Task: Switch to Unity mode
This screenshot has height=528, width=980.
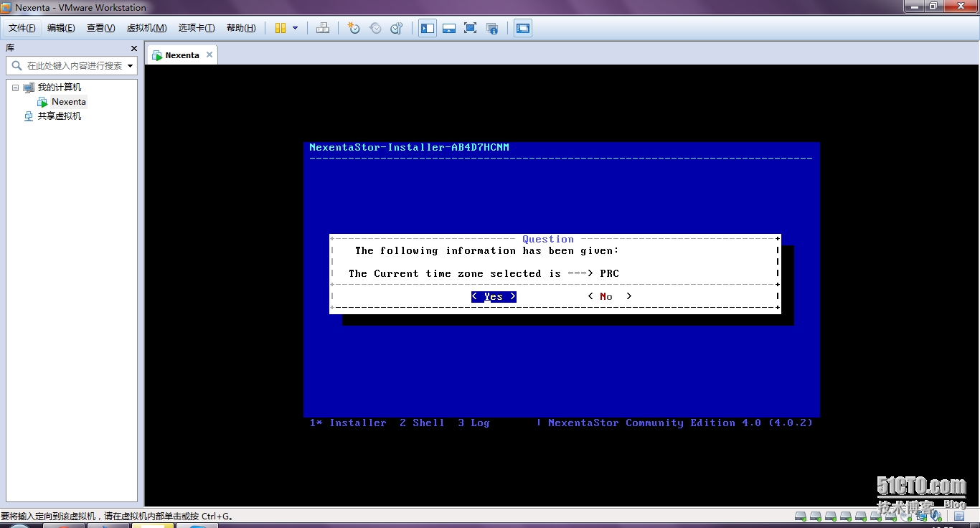Action: pyautogui.click(x=492, y=28)
